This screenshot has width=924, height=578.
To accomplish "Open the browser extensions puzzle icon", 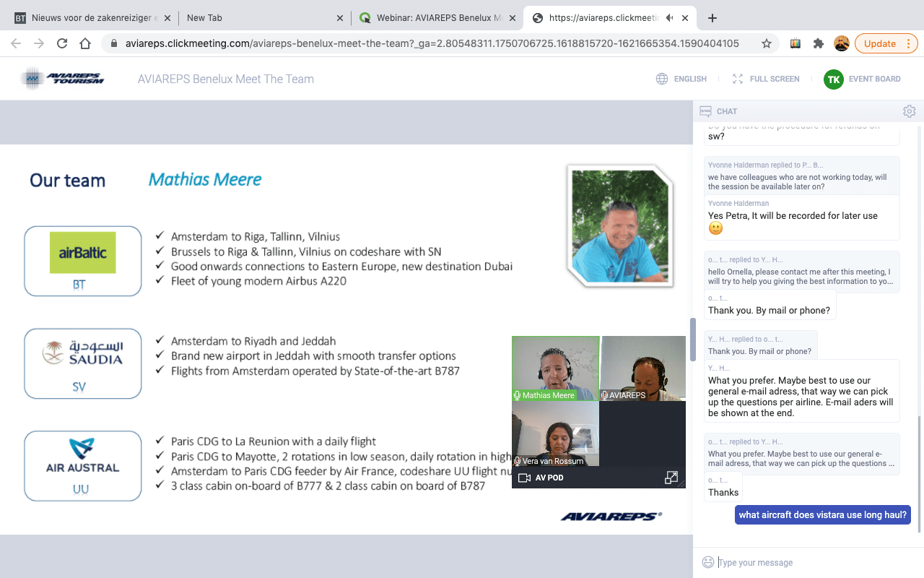I will 818,43.
